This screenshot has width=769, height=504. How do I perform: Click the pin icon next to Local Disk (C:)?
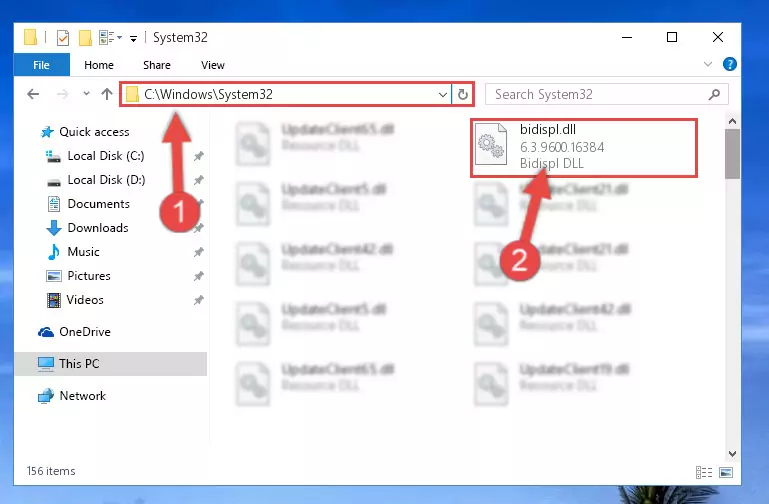pyautogui.click(x=199, y=156)
